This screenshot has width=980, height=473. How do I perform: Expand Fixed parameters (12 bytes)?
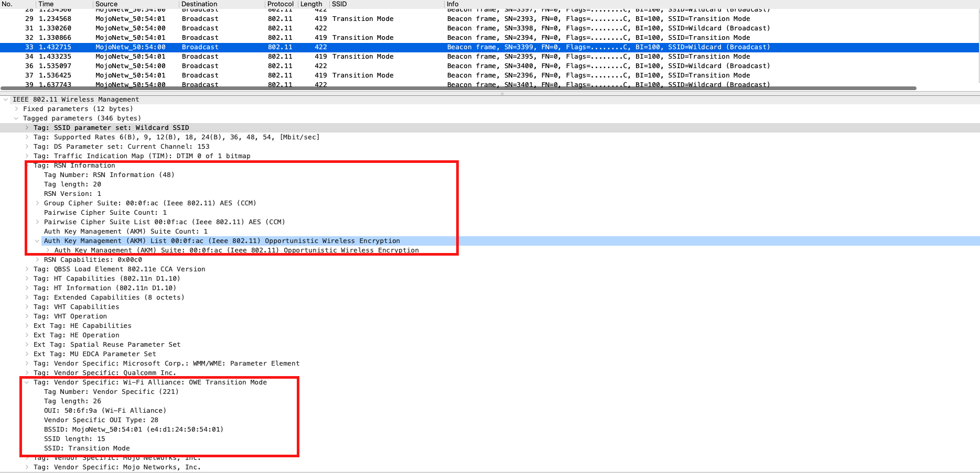(x=17, y=108)
